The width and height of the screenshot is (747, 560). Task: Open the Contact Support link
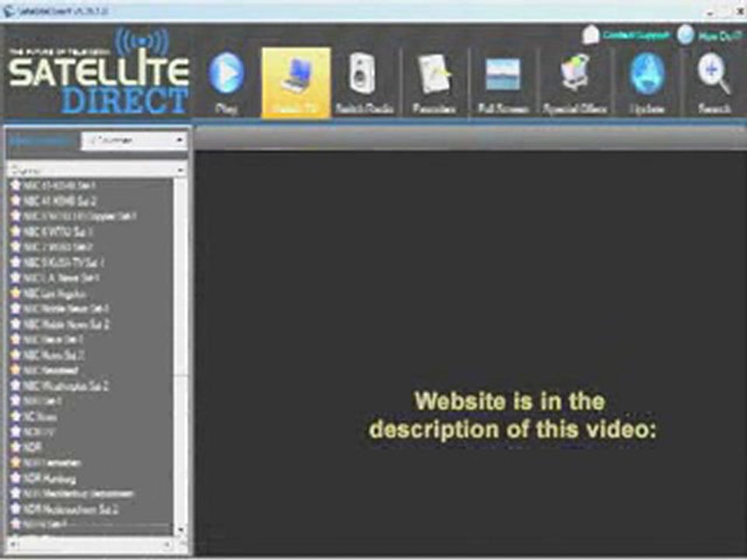coord(636,35)
